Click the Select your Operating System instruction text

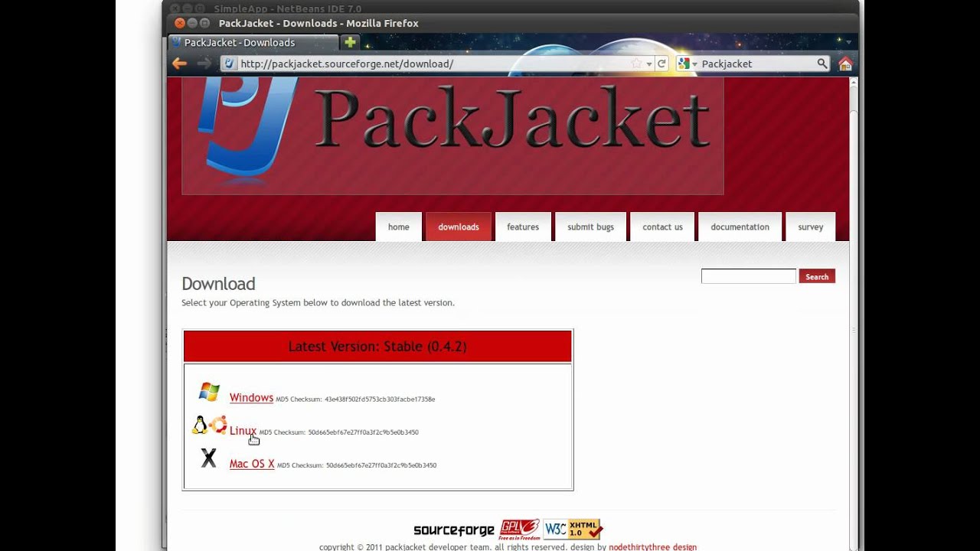click(x=318, y=303)
